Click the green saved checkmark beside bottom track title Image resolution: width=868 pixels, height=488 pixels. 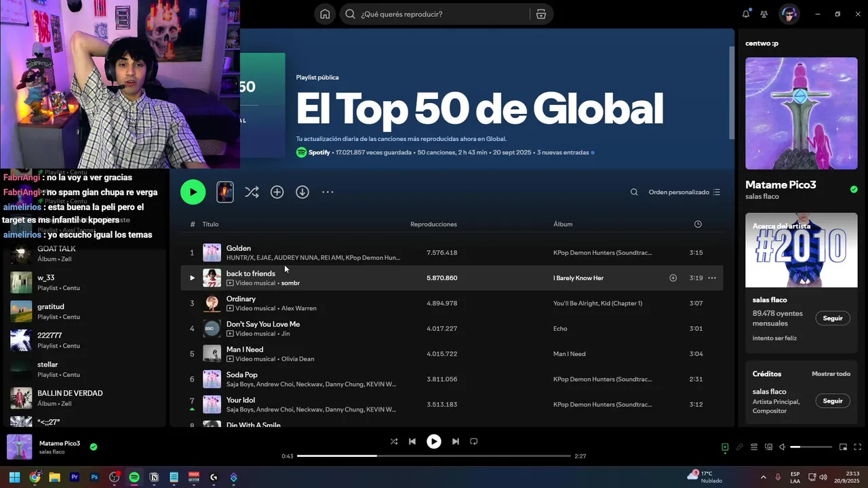(94, 447)
